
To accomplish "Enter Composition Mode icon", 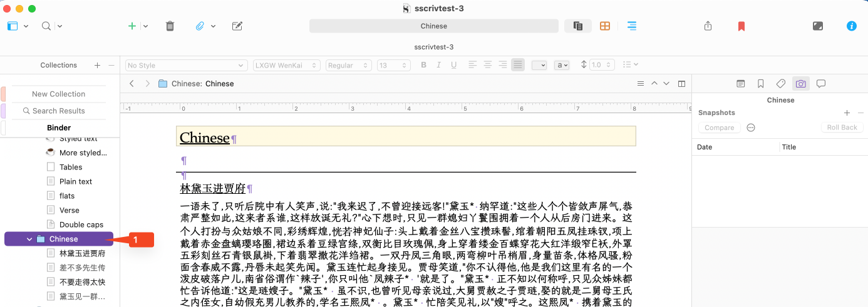I will coord(817,26).
